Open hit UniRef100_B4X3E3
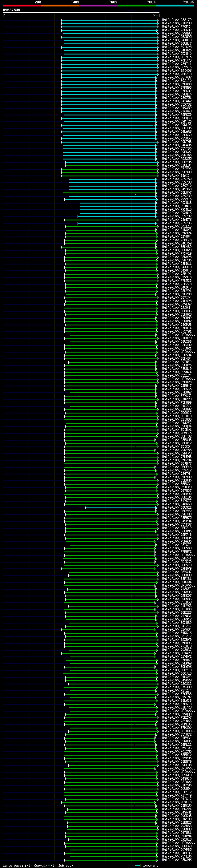 (x=177, y=267)
